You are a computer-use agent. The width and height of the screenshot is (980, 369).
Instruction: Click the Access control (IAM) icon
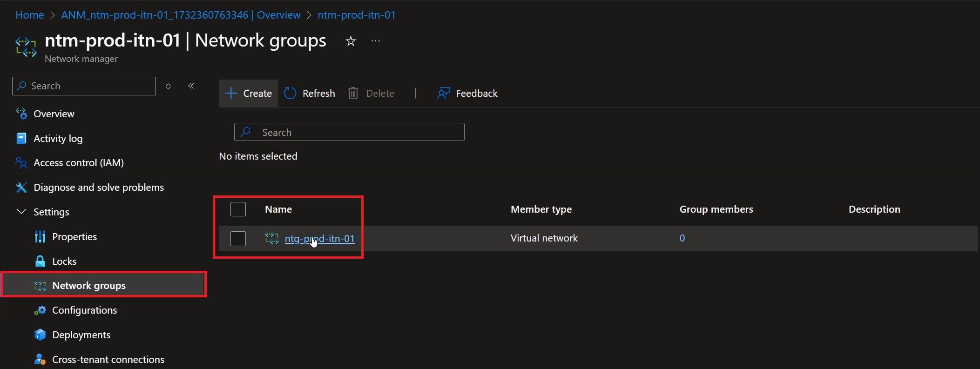tap(21, 163)
